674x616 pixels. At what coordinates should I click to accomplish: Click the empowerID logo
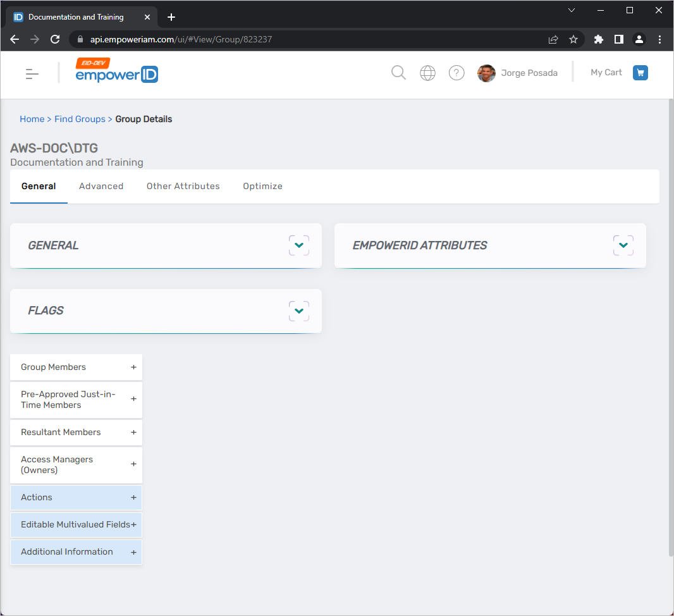click(x=116, y=73)
